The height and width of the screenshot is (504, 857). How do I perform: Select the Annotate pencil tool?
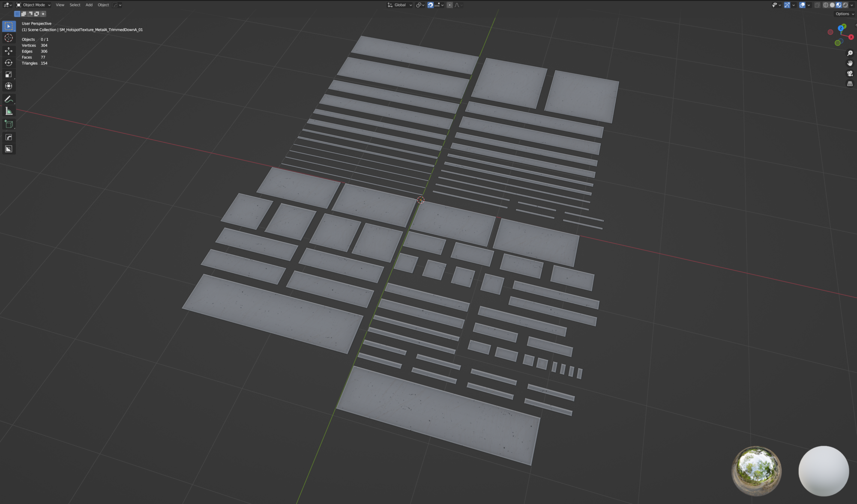pyautogui.click(x=9, y=99)
